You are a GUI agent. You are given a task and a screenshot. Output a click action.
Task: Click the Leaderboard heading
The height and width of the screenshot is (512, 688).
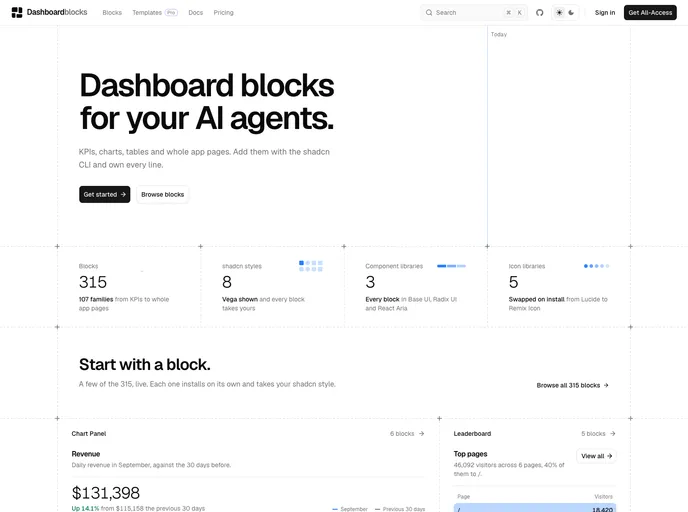[x=472, y=433]
